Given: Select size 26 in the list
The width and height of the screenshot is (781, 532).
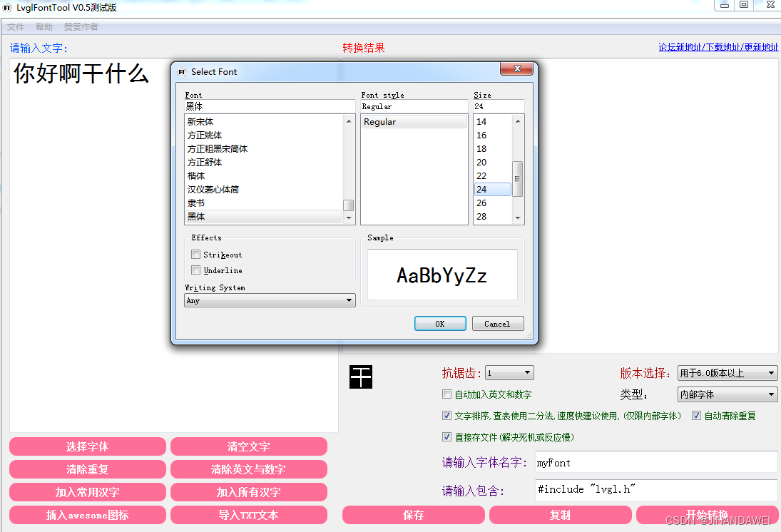Looking at the screenshot, I should click(x=493, y=203).
